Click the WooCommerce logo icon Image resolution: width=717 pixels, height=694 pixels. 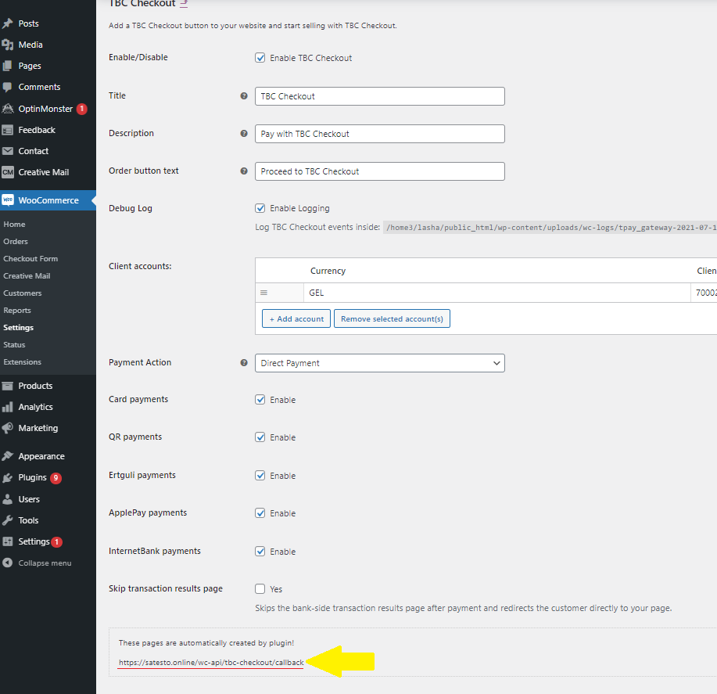click(x=7, y=200)
